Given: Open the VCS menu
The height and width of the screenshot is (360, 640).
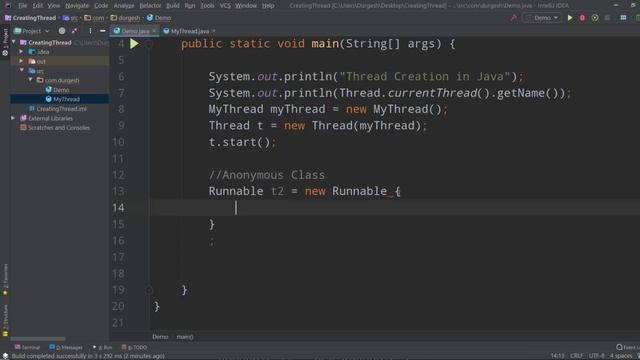Looking at the screenshot, I should (x=225, y=6).
